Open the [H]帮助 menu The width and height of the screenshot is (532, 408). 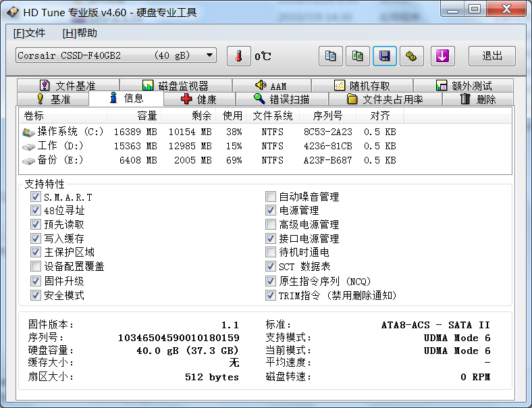coord(80,33)
